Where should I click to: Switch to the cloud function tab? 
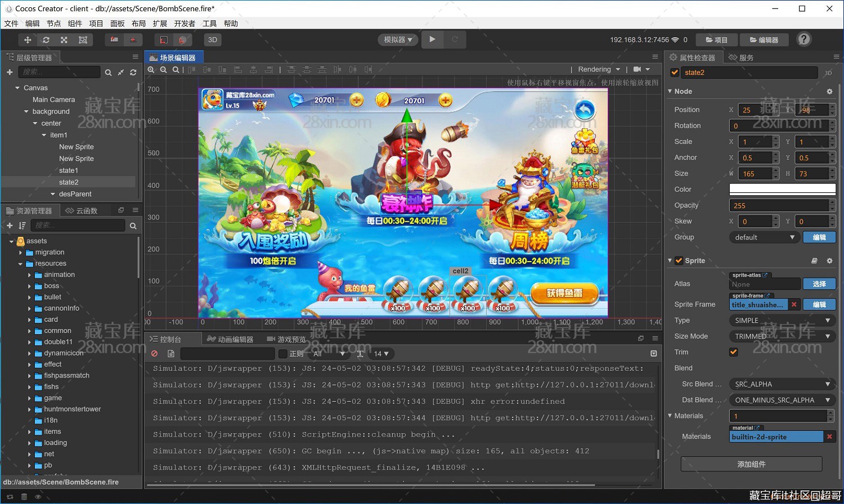click(x=82, y=210)
